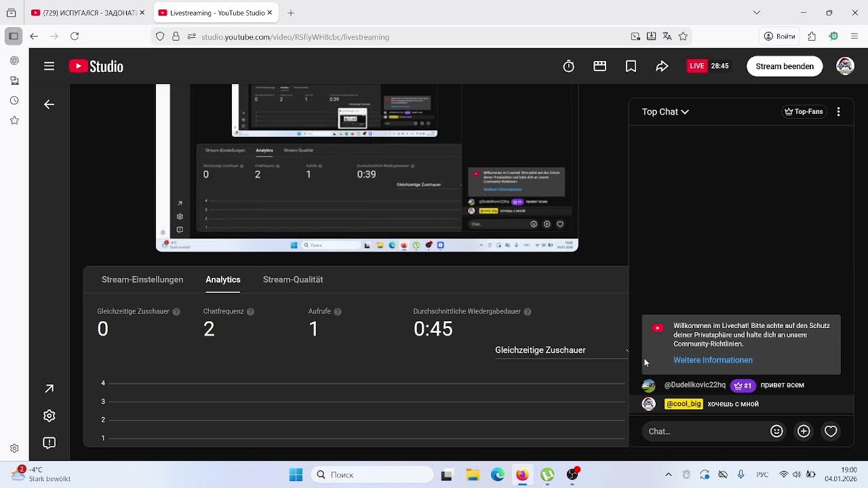Expand browser tab list chevron
Image resolution: width=868 pixels, height=488 pixels.
(x=757, y=13)
